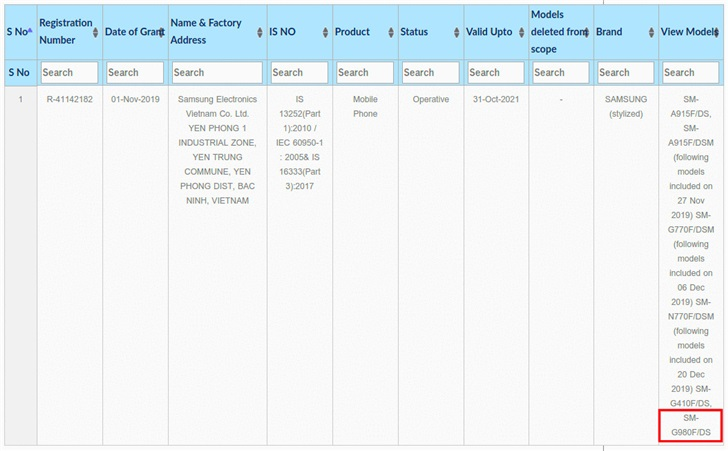
Task: Focus the Product search box
Action: tap(365, 72)
